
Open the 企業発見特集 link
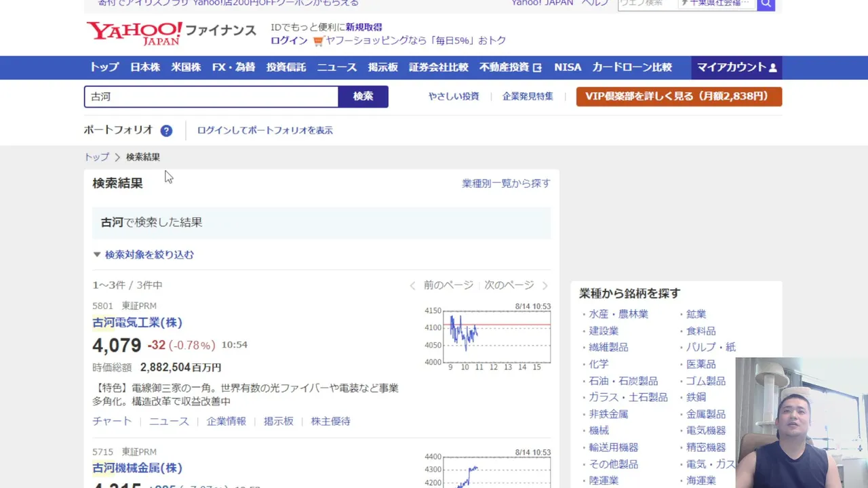point(528,96)
